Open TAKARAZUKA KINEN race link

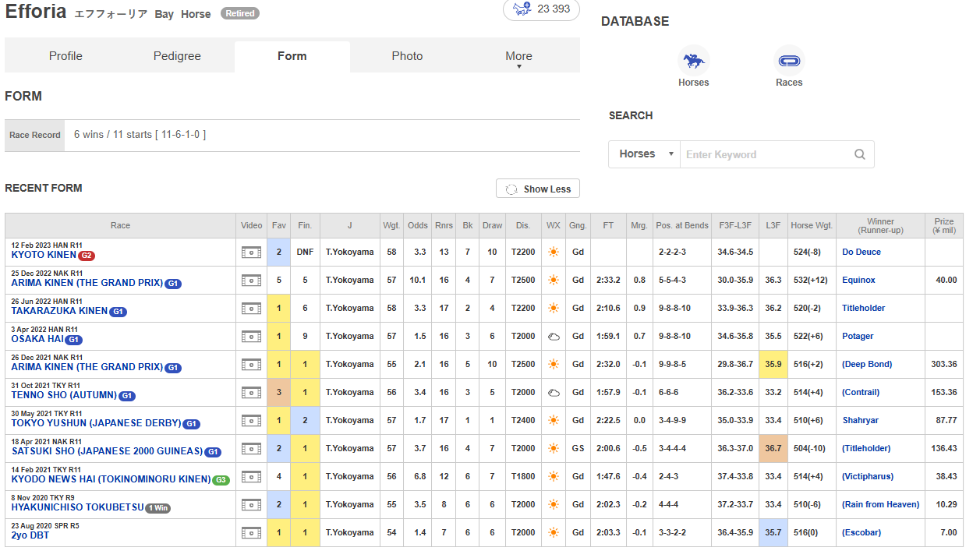[x=59, y=312]
